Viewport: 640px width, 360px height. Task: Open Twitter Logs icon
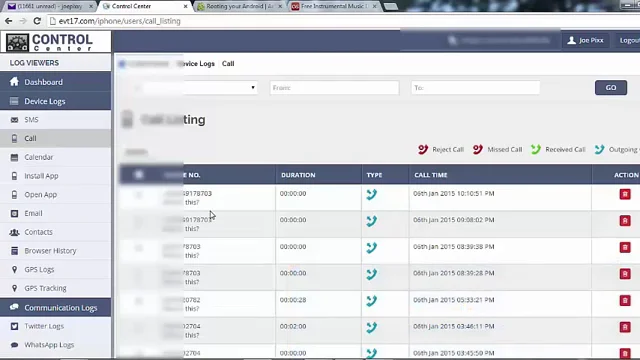(x=14, y=326)
